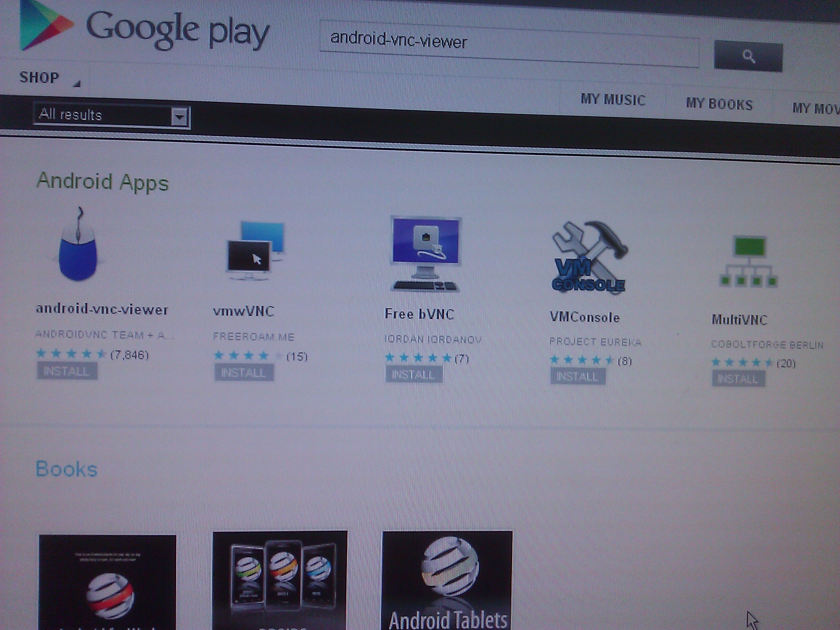The width and height of the screenshot is (840, 630).
Task: Open the My Books tab
Action: click(719, 104)
